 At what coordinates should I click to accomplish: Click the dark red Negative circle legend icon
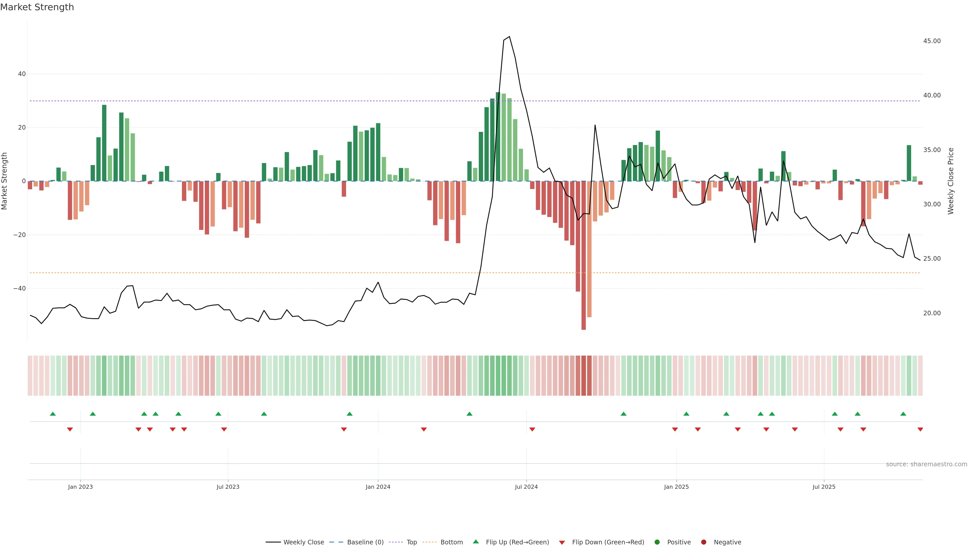coord(703,542)
